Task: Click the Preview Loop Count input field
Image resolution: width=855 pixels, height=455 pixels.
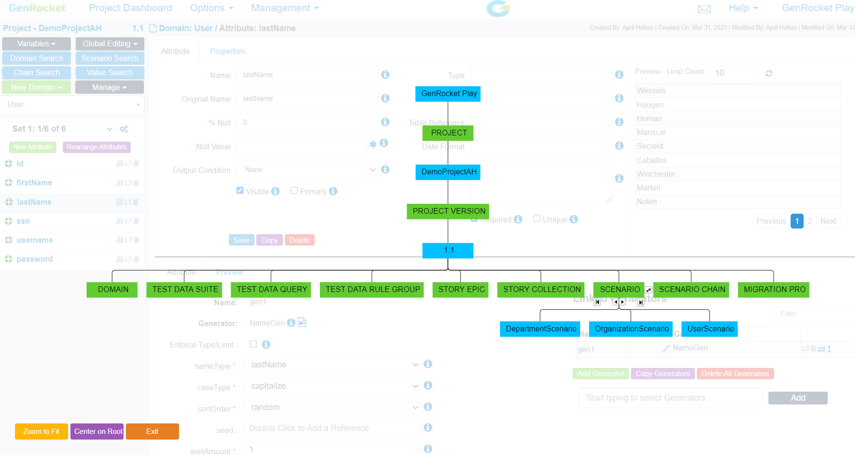Action: [733, 73]
